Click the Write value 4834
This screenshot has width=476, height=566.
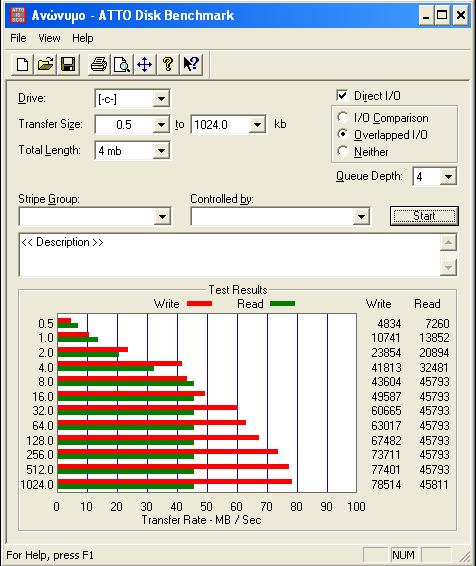click(x=389, y=323)
